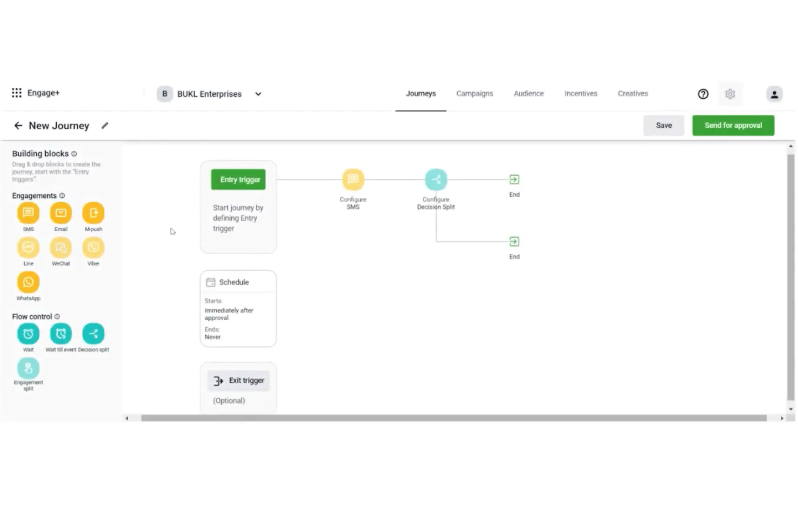This screenshot has height=532, width=798.
Task: Click the horizontal scrollbar of canvas
Action: tap(453, 418)
